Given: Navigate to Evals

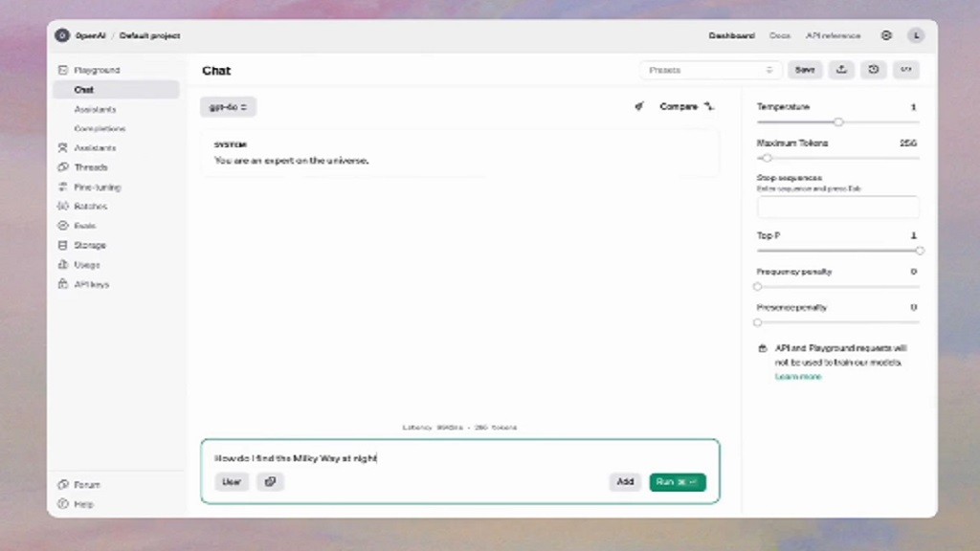Looking at the screenshot, I should pyautogui.click(x=85, y=226).
